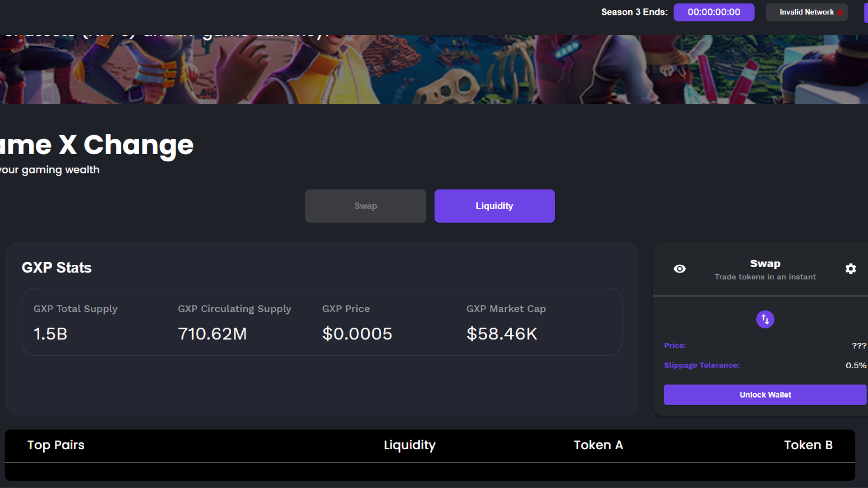Image resolution: width=868 pixels, height=488 pixels.
Task: Sort by Token B column header
Action: coord(808,445)
